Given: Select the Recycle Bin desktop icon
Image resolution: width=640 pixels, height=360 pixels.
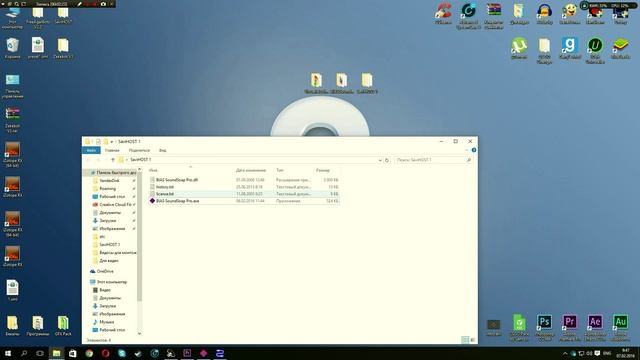Looking at the screenshot, I should pyautogui.click(x=12, y=48).
